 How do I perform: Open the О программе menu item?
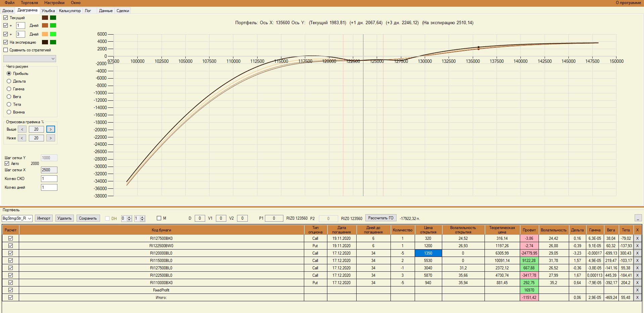click(628, 3)
